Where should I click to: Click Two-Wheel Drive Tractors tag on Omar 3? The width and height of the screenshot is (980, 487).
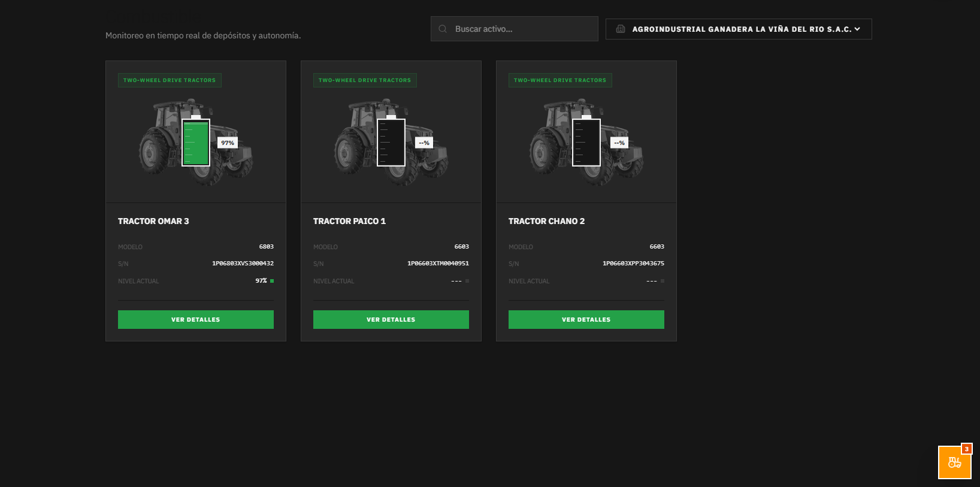pos(170,80)
